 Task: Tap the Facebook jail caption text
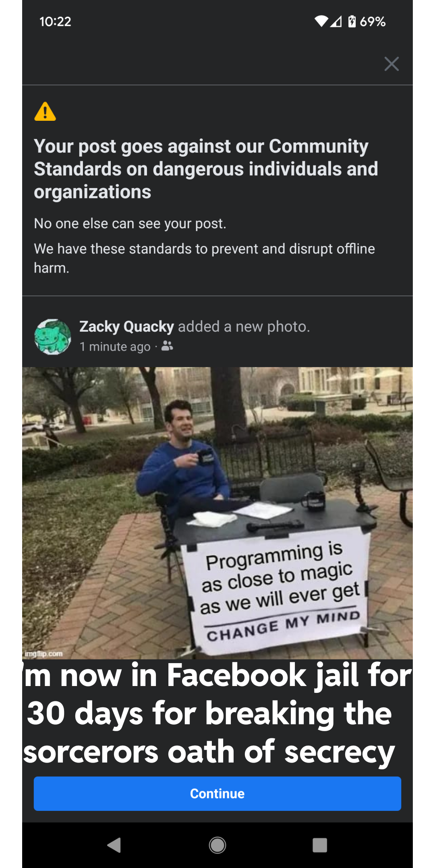217,714
